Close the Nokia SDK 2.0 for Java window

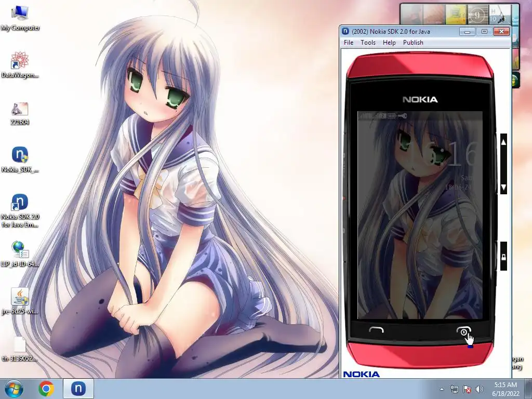coord(501,32)
